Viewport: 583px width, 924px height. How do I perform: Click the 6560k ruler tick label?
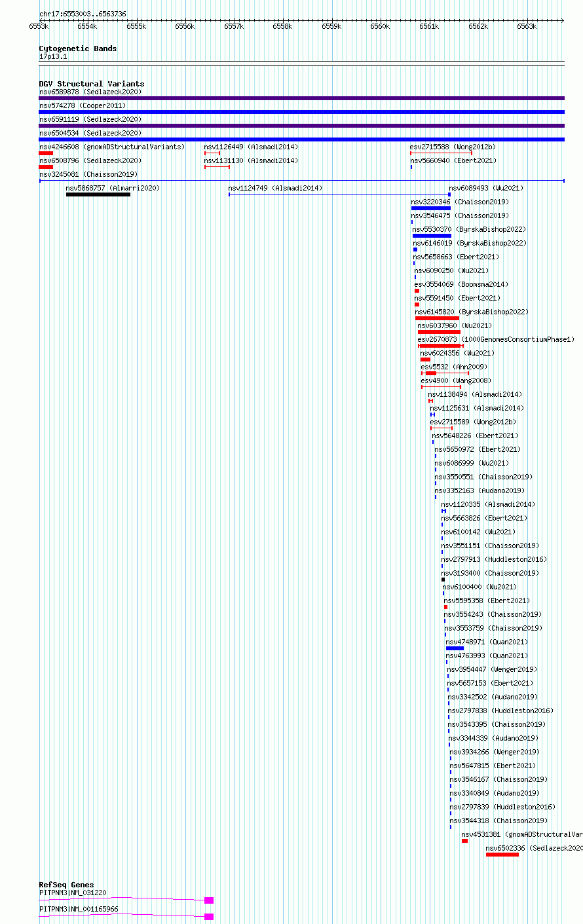tap(380, 26)
